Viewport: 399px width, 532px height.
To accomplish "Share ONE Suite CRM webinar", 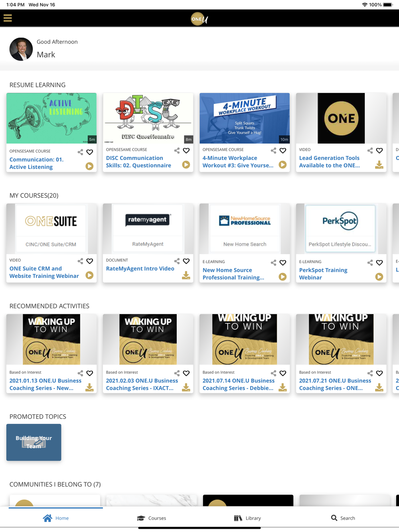I will click(80, 261).
